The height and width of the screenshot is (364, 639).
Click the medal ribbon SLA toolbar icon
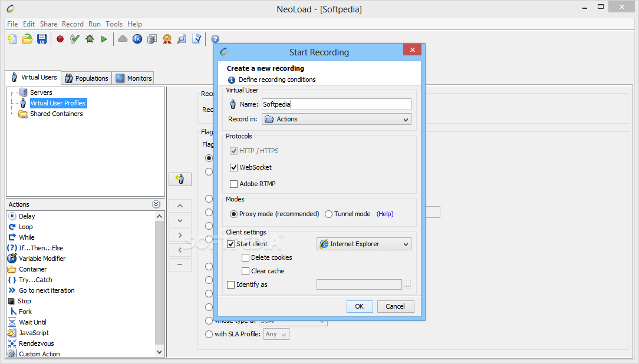167,39
